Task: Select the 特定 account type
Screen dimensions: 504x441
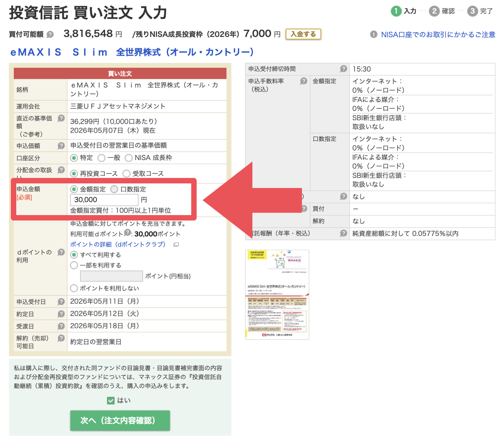Action: pyautogui.click(x=74, y=158)
